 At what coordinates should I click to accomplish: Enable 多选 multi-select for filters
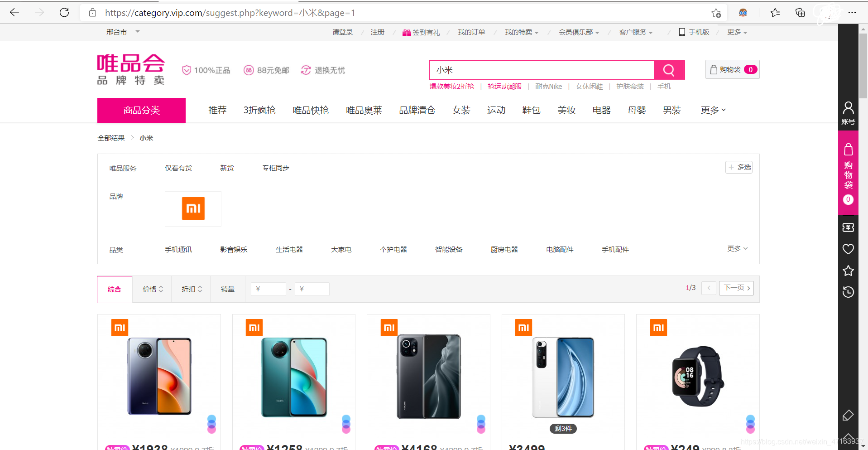739,167
